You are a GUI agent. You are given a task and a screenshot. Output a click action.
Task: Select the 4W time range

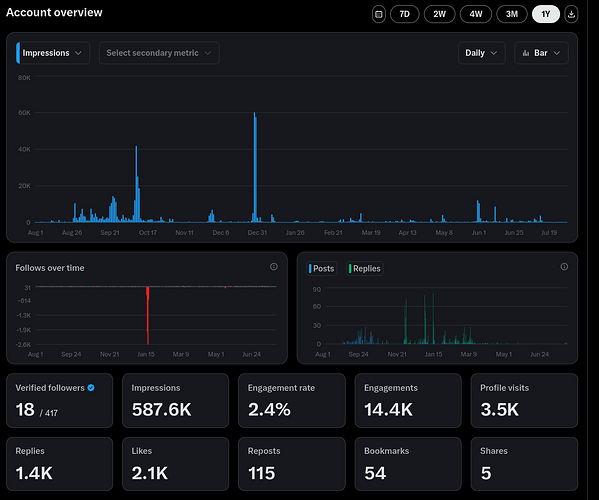476,15
